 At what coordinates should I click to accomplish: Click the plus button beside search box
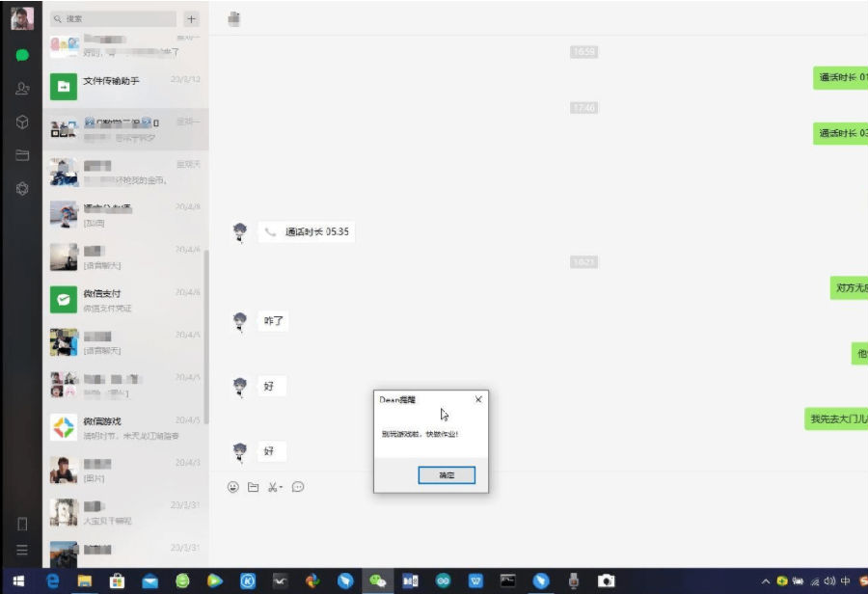tap(190, 18)
